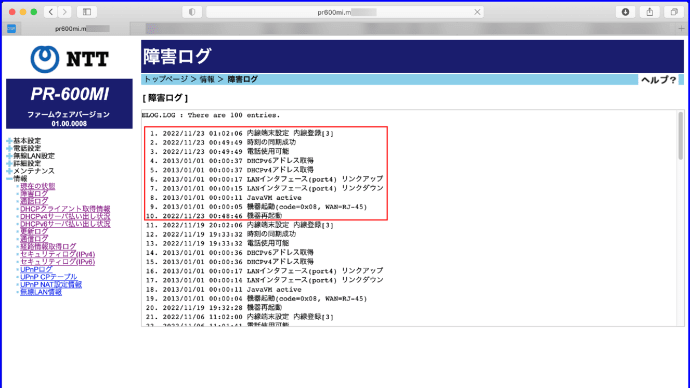This screenshot has height=388, width=690.
Task: Add a new tab with plus button
Action: (681, 29)
